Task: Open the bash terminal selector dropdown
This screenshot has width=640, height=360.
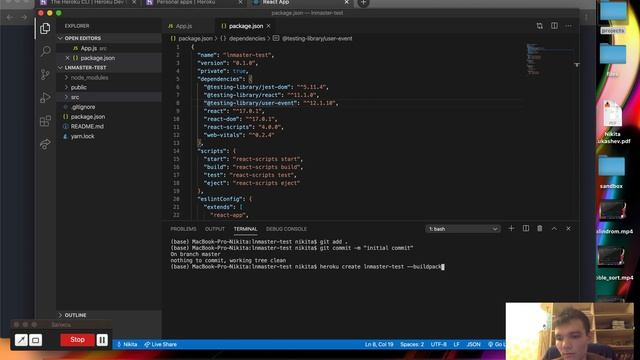Action: pos(462,229)
